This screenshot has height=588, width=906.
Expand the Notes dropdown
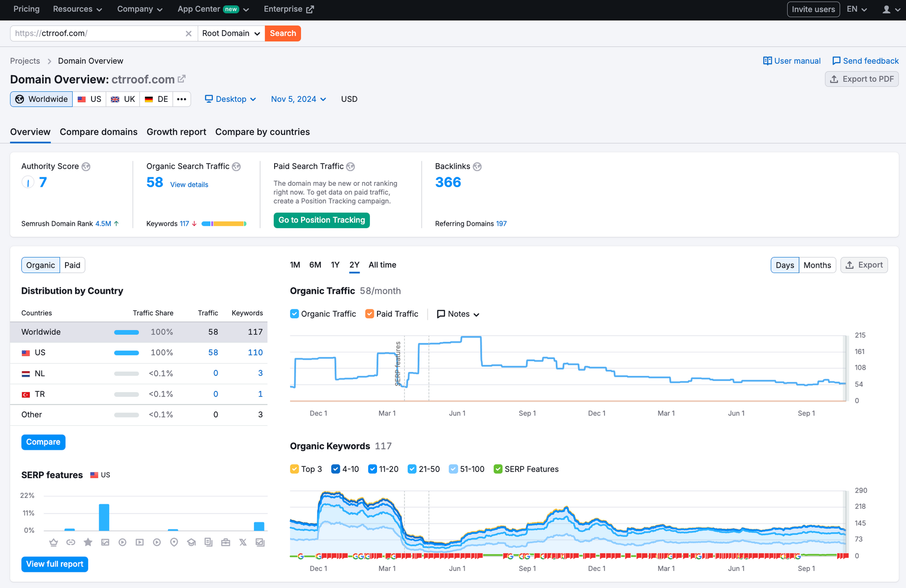(458, 314)
